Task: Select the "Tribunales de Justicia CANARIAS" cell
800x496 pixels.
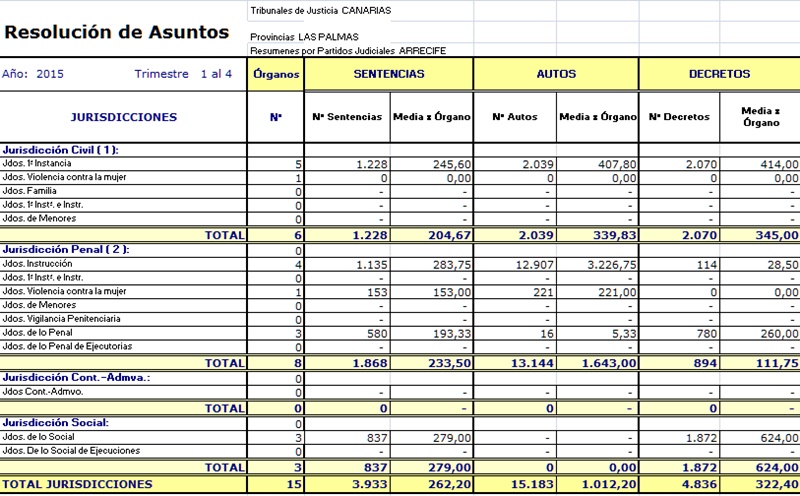Action: 320,10
